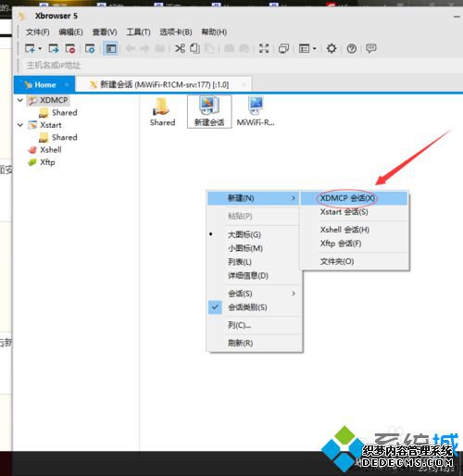The height and width of the screenshot is (476, 463).
Task: Choose 大图标(G) view option
Action: pyautogui.click(x=253, y=234)
